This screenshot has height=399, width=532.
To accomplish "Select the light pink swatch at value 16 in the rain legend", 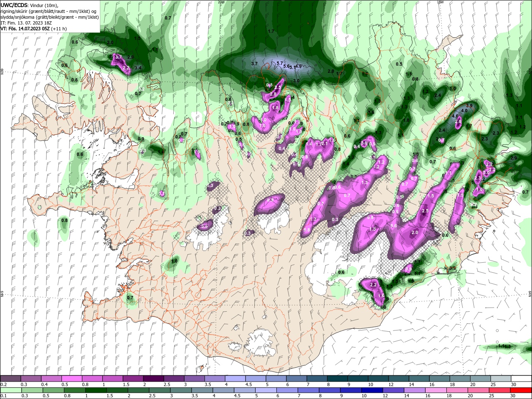I will click(x=436, y=390).
